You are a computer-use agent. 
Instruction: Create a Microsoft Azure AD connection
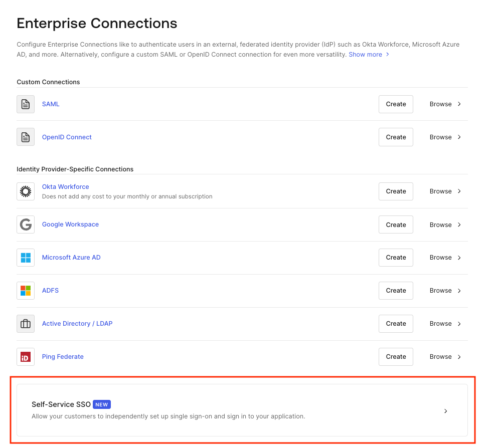point(396,258)
